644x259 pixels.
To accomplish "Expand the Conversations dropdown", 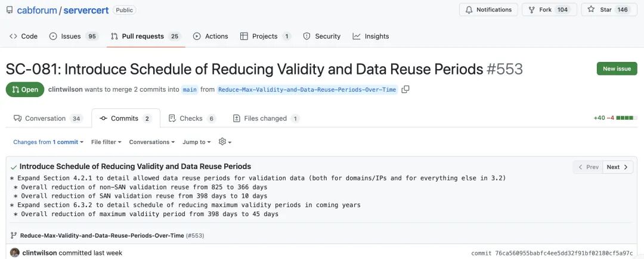I will click(x=151, y=142).
